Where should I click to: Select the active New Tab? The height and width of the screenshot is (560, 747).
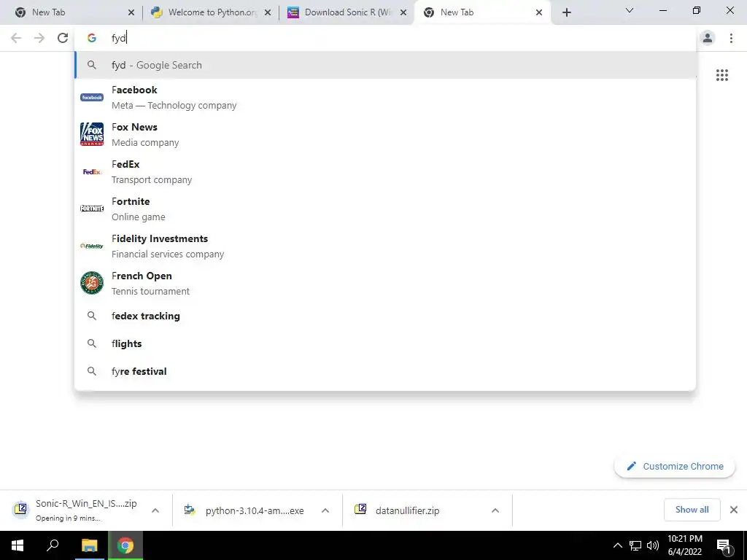click(483, 12)
